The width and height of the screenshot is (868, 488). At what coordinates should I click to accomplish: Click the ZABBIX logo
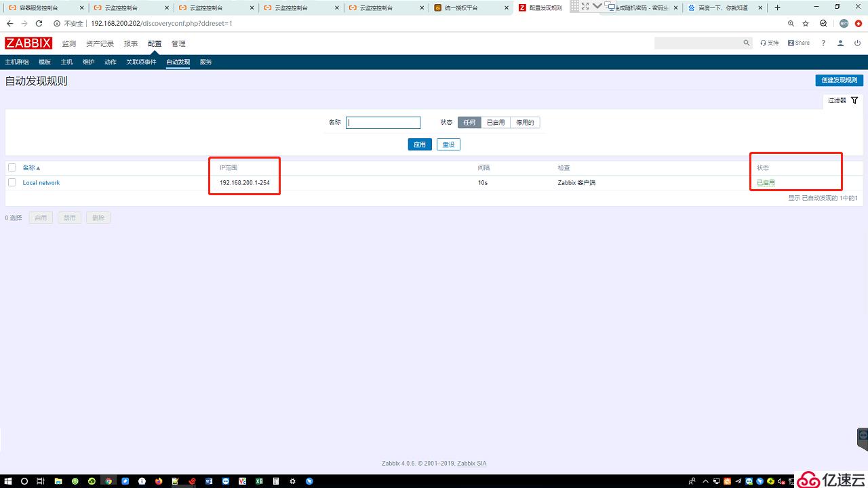(x=28, y=43)
